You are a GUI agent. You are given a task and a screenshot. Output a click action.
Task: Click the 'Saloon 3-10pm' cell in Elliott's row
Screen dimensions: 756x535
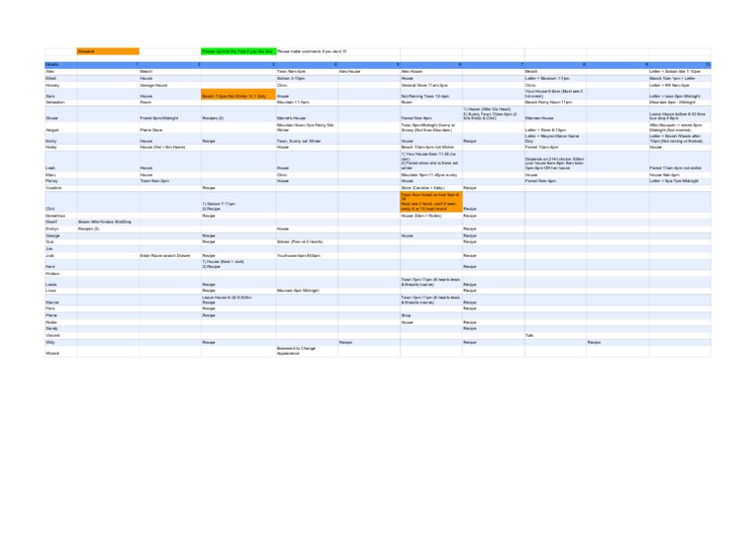(307, 78)
